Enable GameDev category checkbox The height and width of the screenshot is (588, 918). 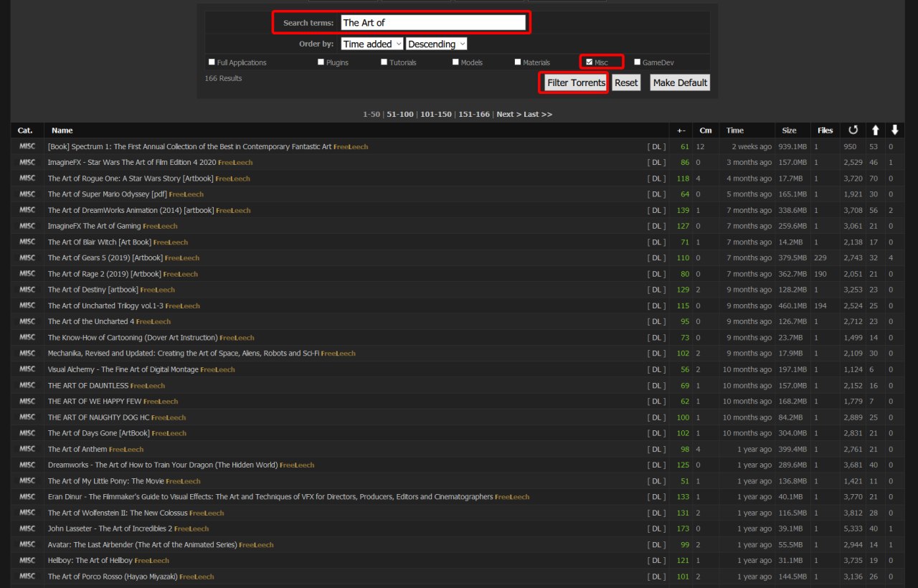637,62
